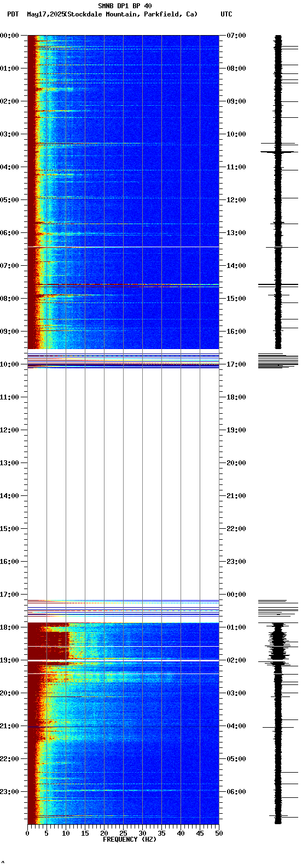Click the "20:00" UTC time label
Viewport: 302px width, 868px height.
point(236,463)
